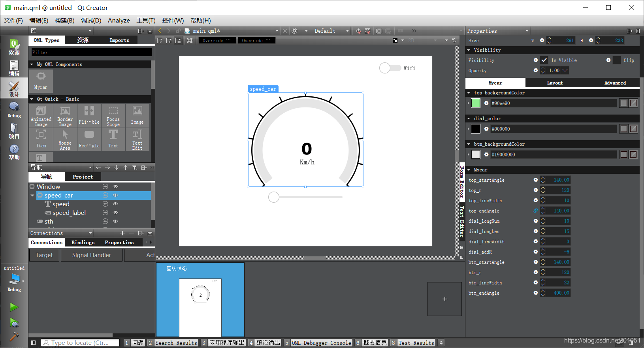Screen dimensions: 644x348
Task: Select the 基线状态 state thumbnail
Action: click(x=200, y=300)
